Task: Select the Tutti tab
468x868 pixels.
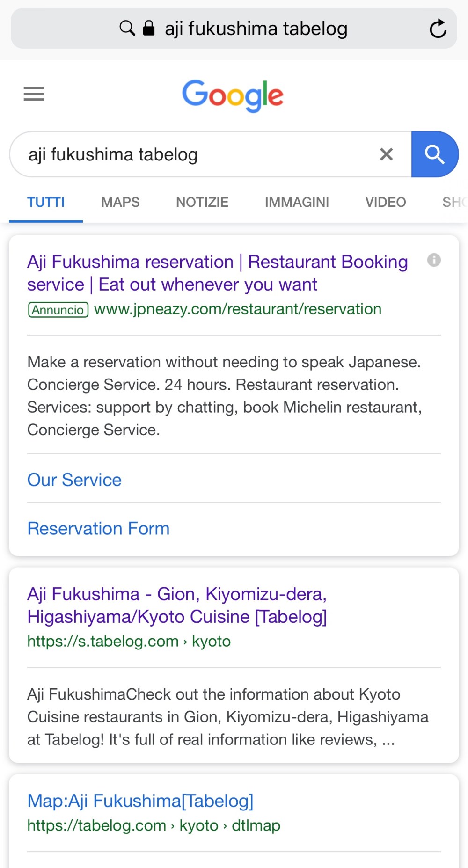Action: coord(46,202)
